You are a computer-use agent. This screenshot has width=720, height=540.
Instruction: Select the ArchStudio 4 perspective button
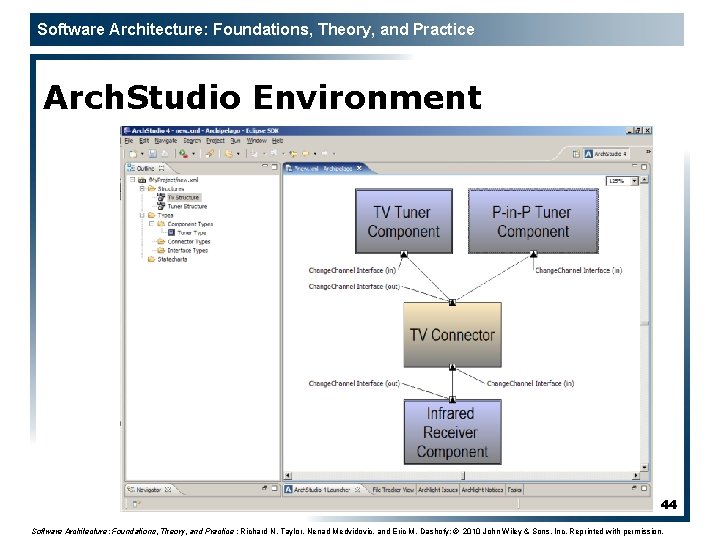606,154
